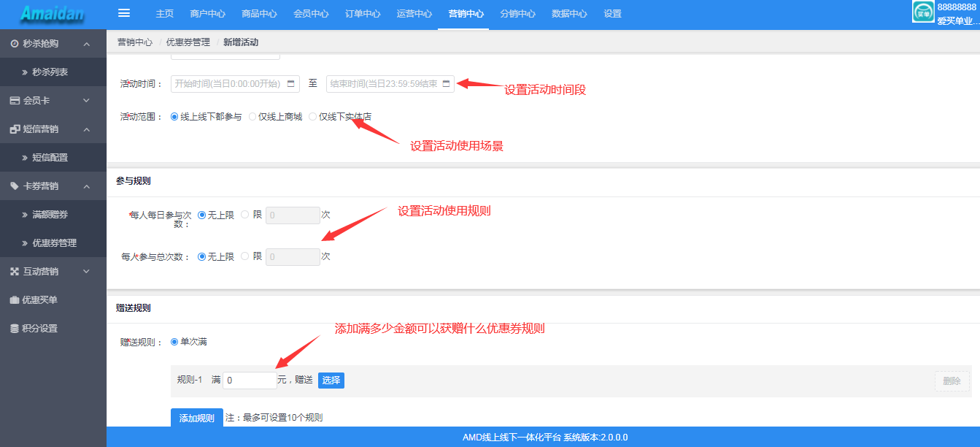Click the 新增活动 breadcrumb text
The image size is (980, 447).
[241, 42]
